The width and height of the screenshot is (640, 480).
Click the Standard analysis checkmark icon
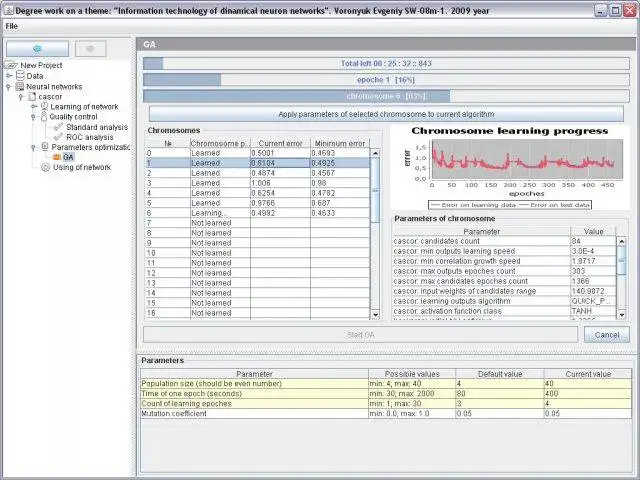point(58,127)
